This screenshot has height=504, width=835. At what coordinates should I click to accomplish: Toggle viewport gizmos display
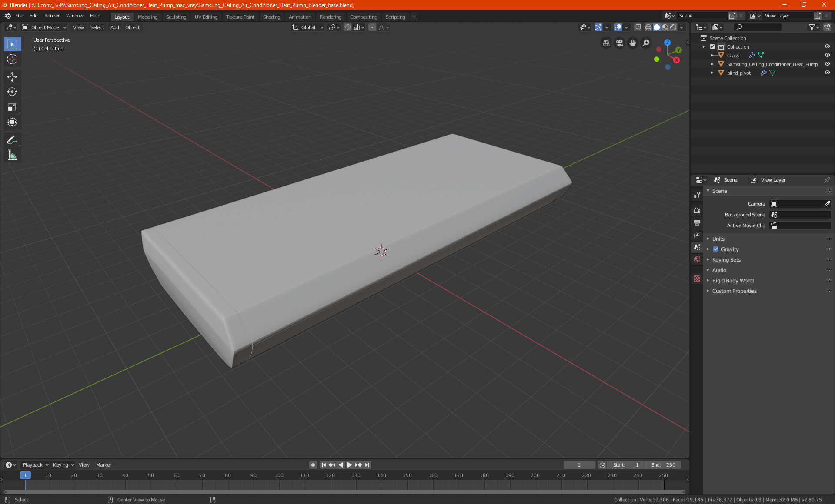pos(598,27)
